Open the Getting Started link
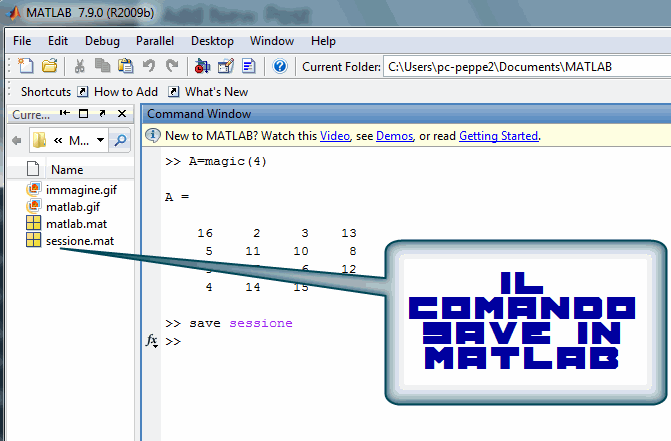This screenshot has height=441, width=671. point(499,136)
